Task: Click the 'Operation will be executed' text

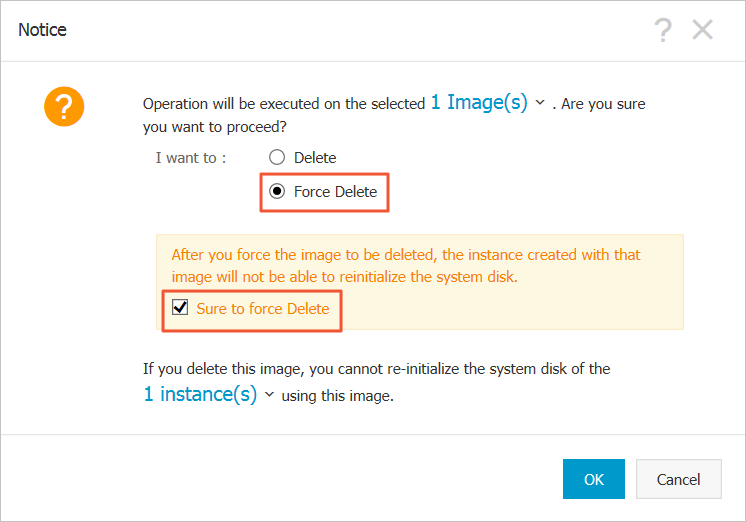Action: pos(284,104)
